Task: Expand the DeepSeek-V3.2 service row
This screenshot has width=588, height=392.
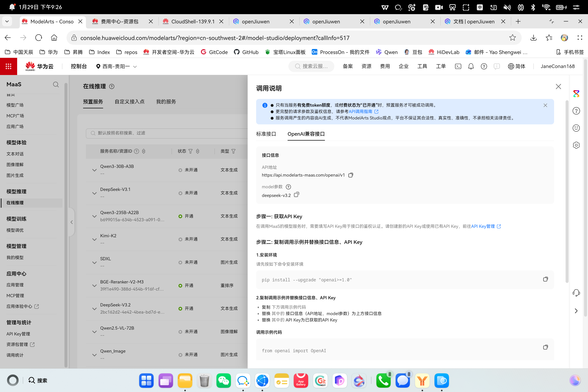Action: click(94, 309)
